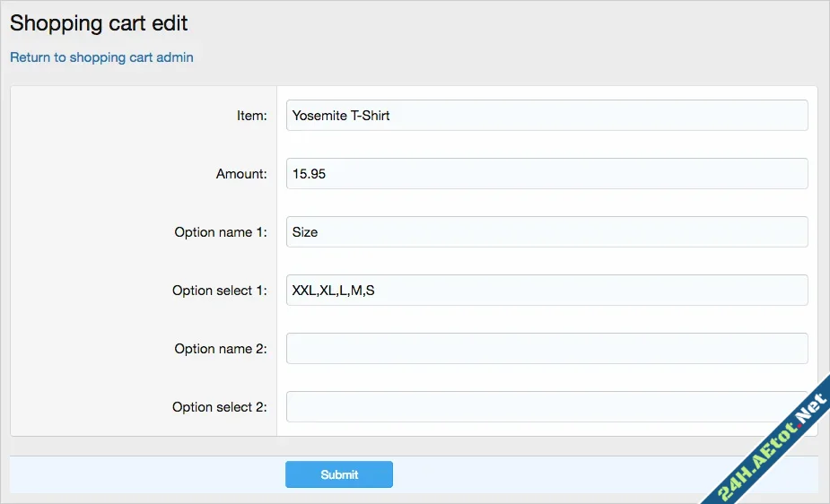830x504 pixels.
Task: Click the "Amount:" label
Action: coord(241,174)
